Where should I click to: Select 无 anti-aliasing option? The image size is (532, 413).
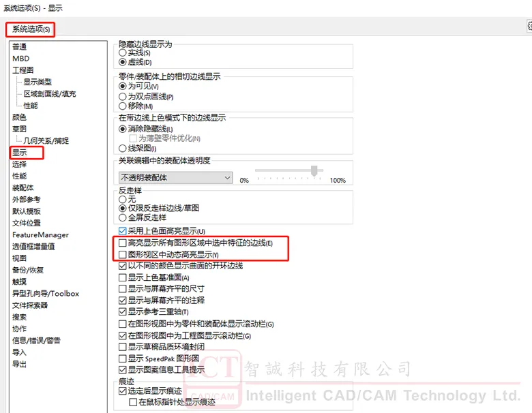click(x=123, y=200)
